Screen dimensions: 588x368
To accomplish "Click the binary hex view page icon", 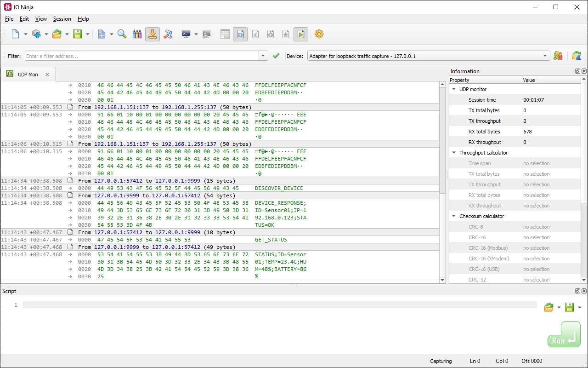I will pyautogui.click(x=102, y=34).
